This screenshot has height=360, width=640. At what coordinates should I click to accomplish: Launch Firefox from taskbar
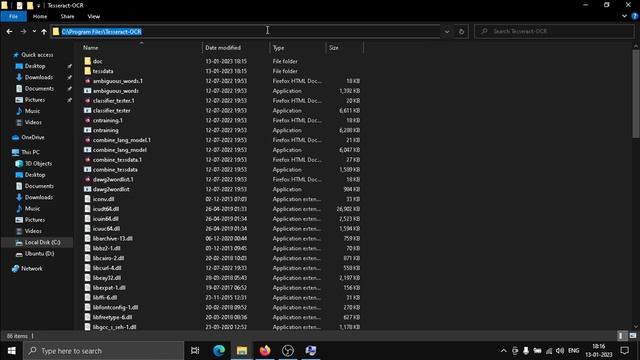pos(265,351)
